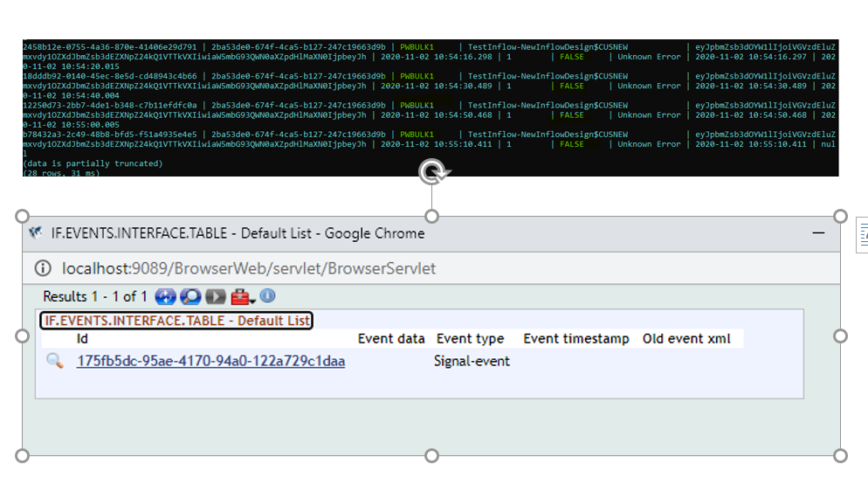Minimize the Chrome window
The image size is (868, 485).
818,233
